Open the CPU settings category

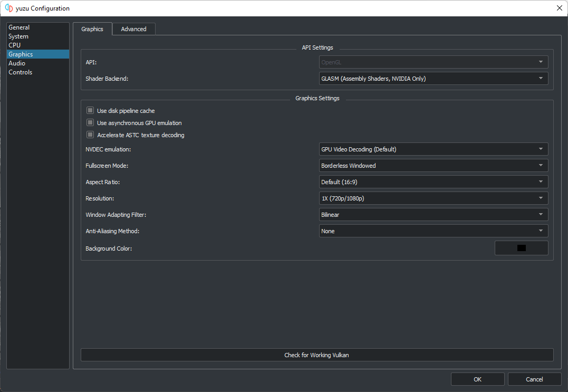[x=37, y=45]
